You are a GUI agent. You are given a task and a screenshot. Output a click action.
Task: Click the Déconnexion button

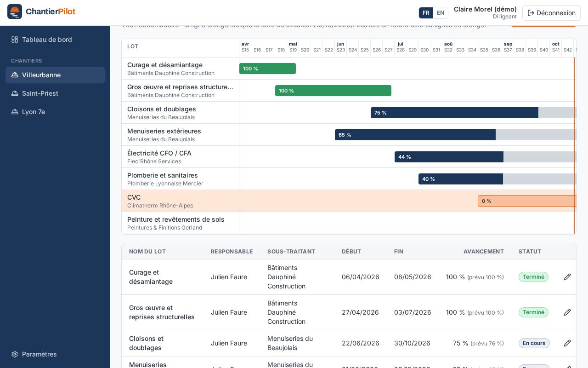point(551,13)
